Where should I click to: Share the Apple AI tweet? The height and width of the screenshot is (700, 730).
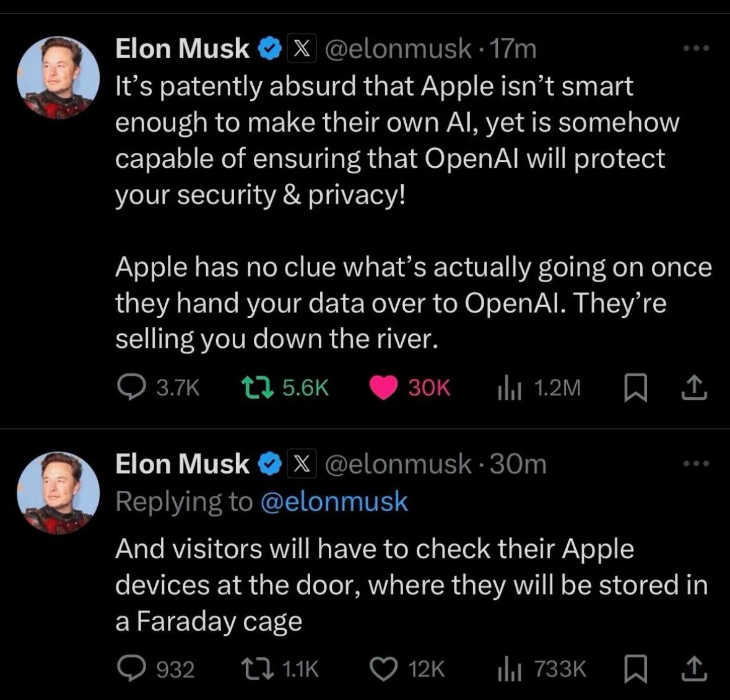coord(693,387)
